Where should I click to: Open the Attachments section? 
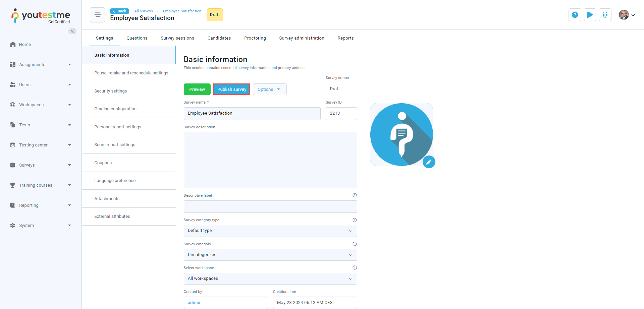pos(129,199)
